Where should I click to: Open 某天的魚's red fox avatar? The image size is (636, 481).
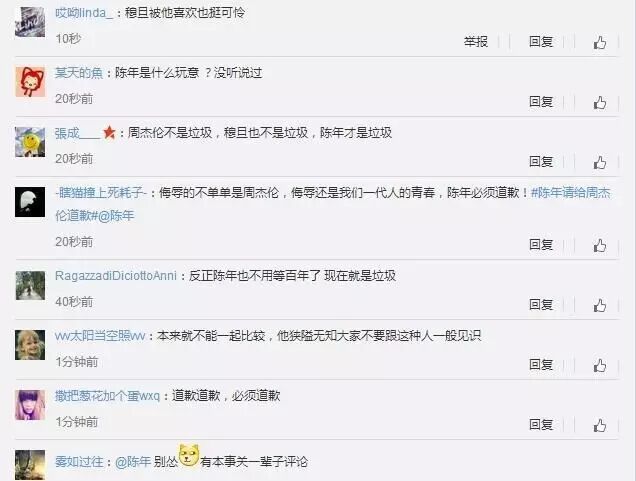[x=30, y=82]
